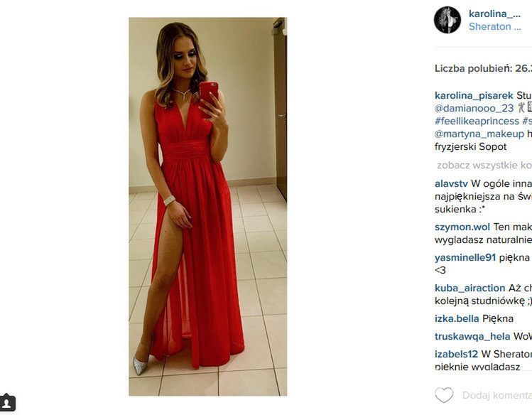Click the red dress photo
The image size is (532, 415).
coord(207,207)
